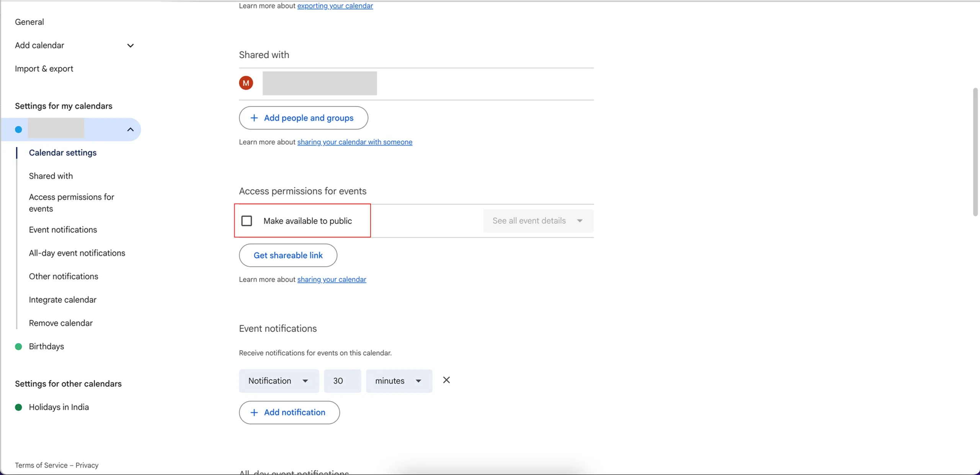Open the sharing your calendar with someone link

click(354, 142)
